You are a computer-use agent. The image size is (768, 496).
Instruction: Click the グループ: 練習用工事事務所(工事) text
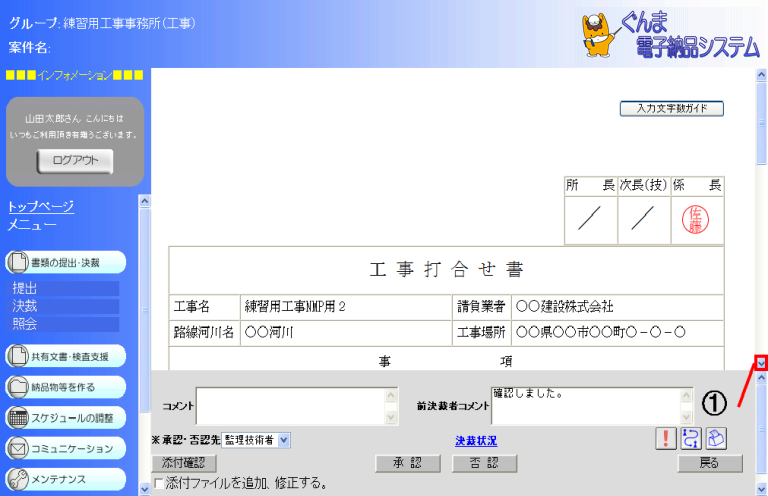tap(102, 24)
